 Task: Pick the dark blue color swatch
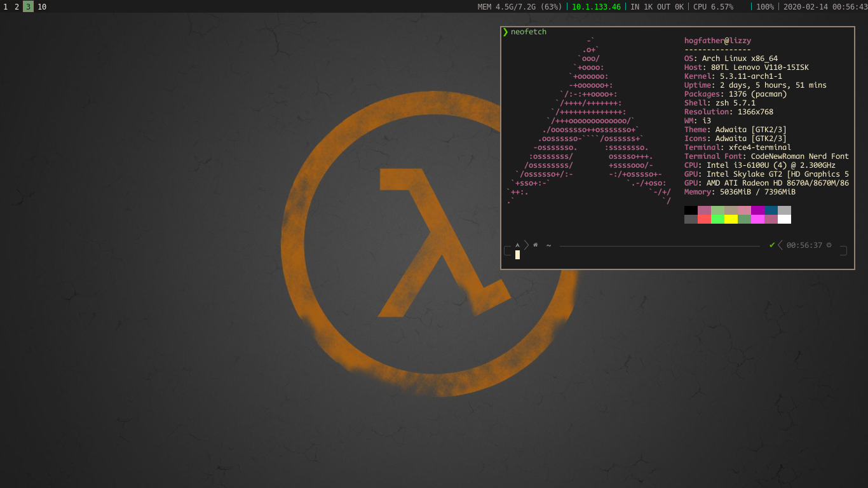click(771, 210)
